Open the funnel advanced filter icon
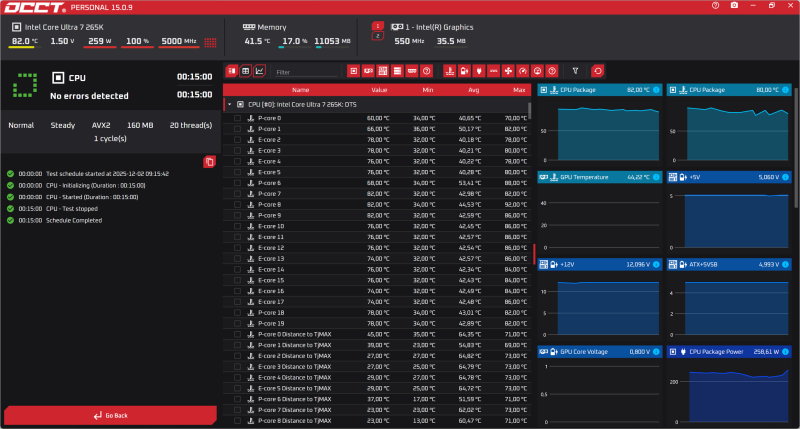This screenshot has height=429, width=800. pos(576,71)
